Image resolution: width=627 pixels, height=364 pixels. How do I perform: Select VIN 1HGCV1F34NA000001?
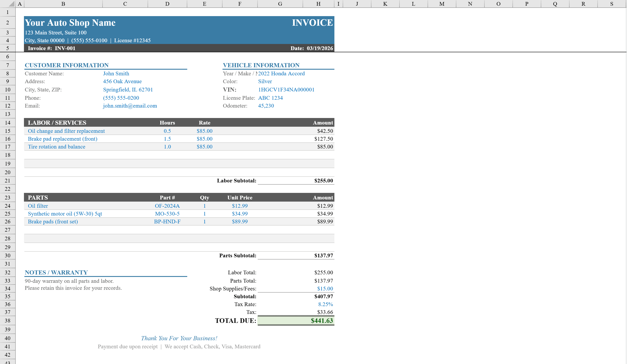(x=286, y=89)
